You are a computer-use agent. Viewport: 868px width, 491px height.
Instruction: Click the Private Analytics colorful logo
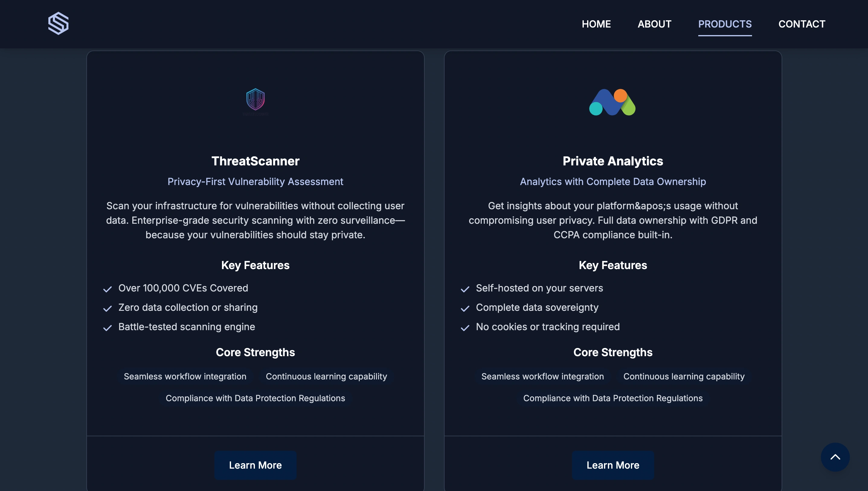[612, 102]
